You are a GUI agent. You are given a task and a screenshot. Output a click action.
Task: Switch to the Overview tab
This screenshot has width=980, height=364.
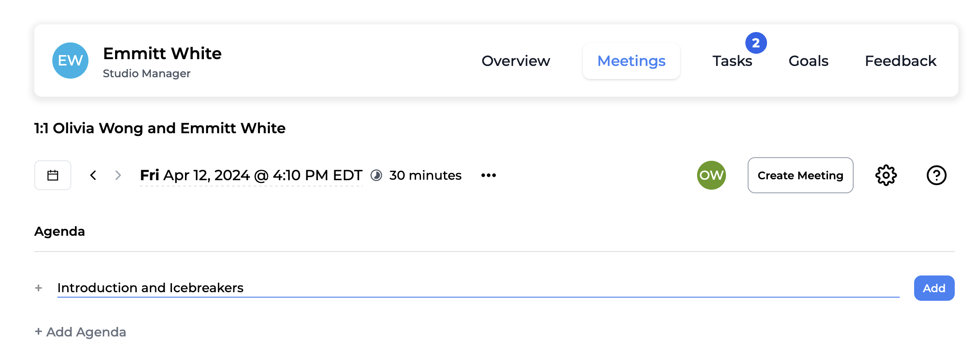point(516,61)
